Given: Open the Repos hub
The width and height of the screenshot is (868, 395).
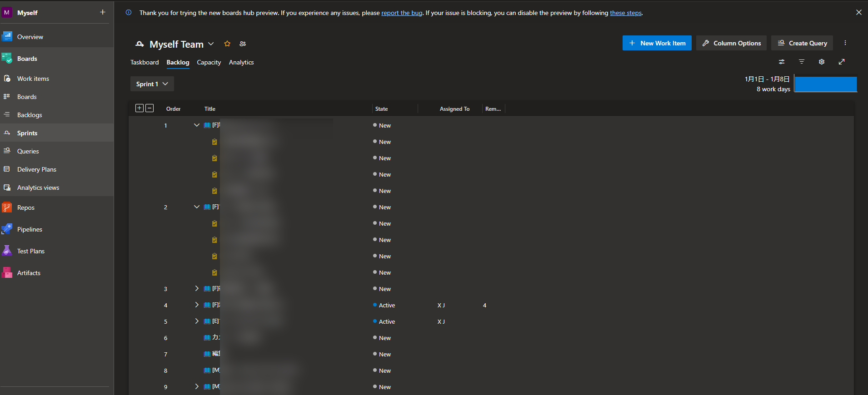Looking at the screenshot, I should click(57, 207).
